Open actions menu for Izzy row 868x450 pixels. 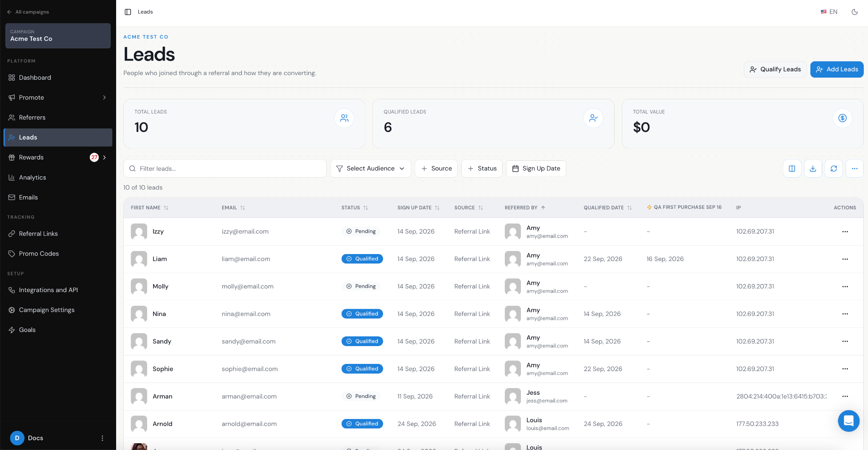[845, 232]
